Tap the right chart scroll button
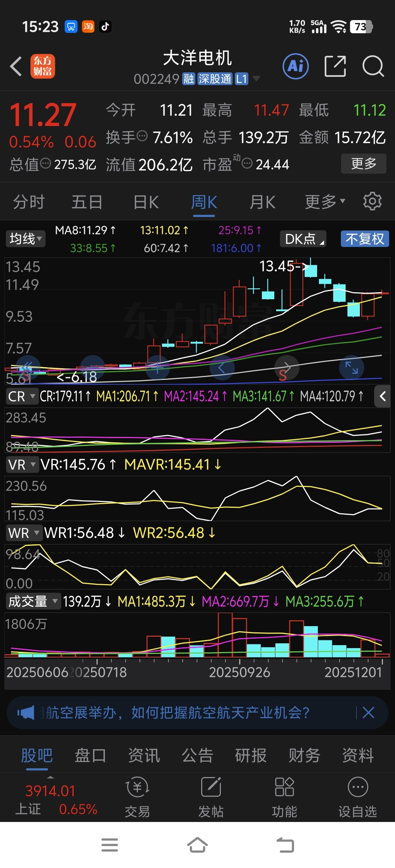 287,368
